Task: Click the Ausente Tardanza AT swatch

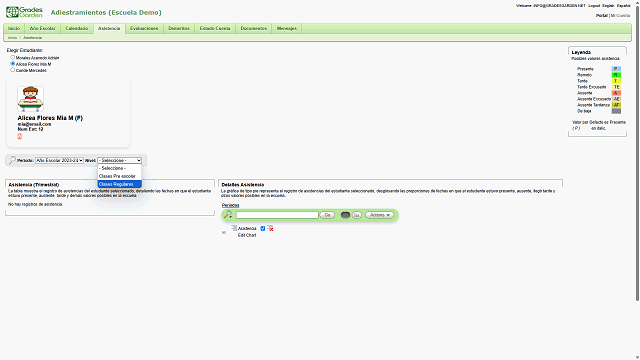Action: 616,105
